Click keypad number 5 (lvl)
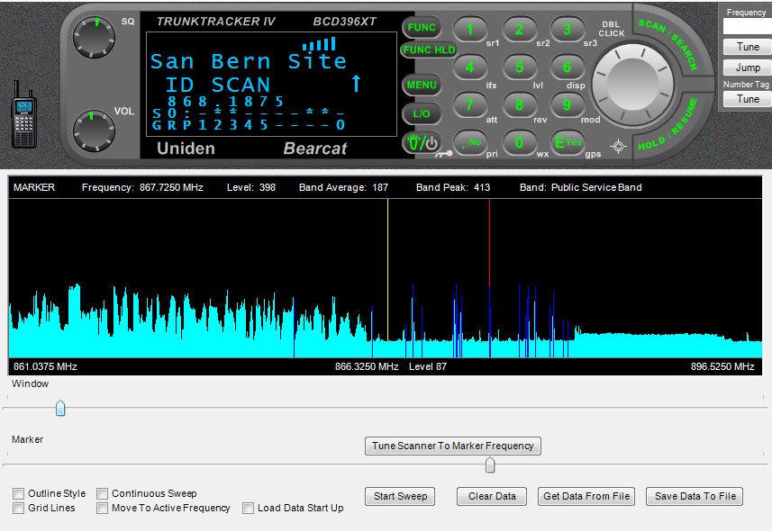 point(519,67)
